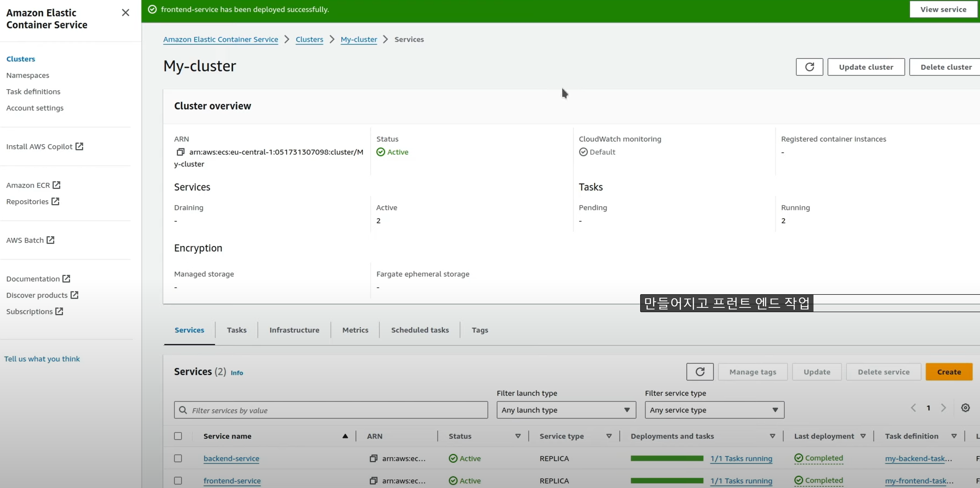The image size is (980, 488).
Task: Switch to the Tasks tab
Action: point(236,330)
